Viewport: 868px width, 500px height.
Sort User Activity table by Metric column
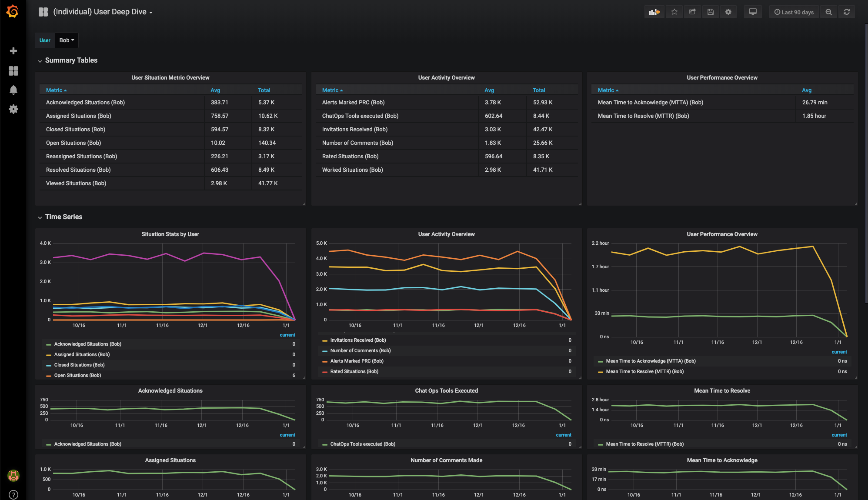332,90
